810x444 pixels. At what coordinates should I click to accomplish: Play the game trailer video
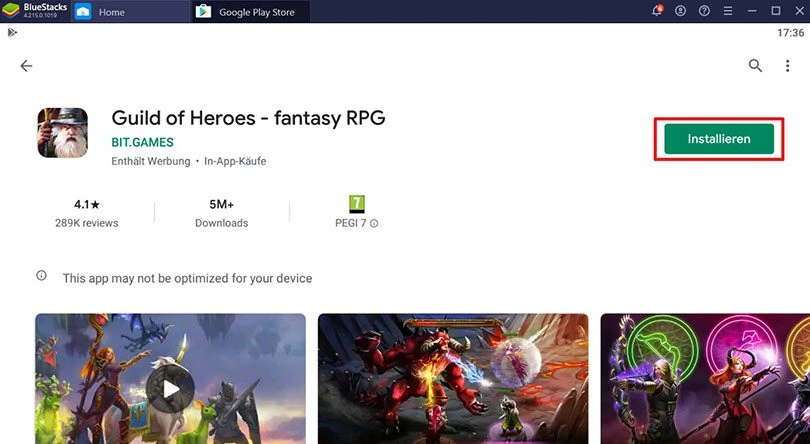pyautogui.click(x=170, y=389)
